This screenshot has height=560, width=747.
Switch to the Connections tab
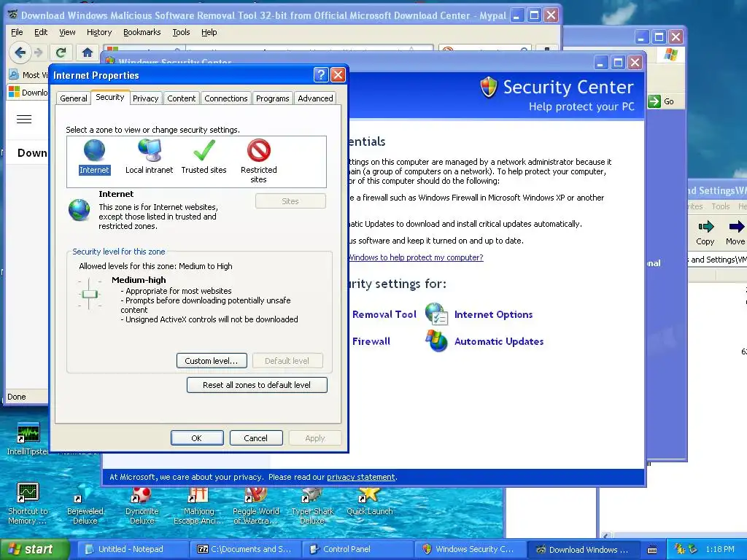tap(226, 98)
